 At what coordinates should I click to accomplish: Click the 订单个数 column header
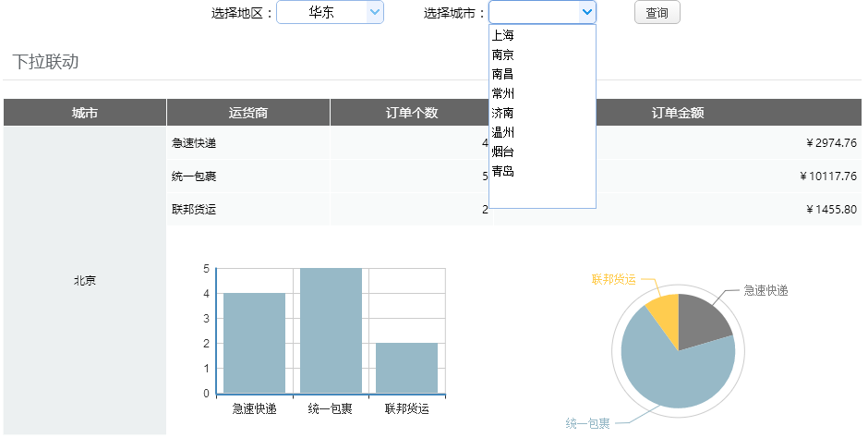tap(411, 113)
